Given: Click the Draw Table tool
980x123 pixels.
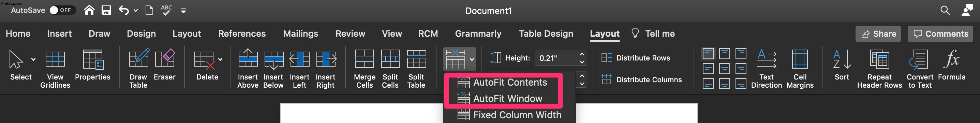Looking at the screenshot, I should pos(138,68).
